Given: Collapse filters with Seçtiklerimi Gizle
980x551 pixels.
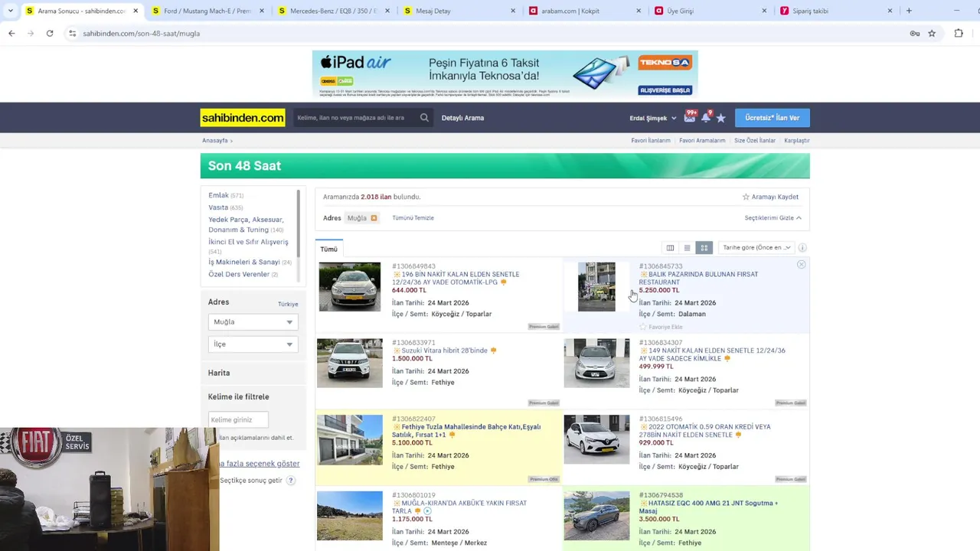Looking at the screenshot, I should pyautogui.click(x=773, y=218).
